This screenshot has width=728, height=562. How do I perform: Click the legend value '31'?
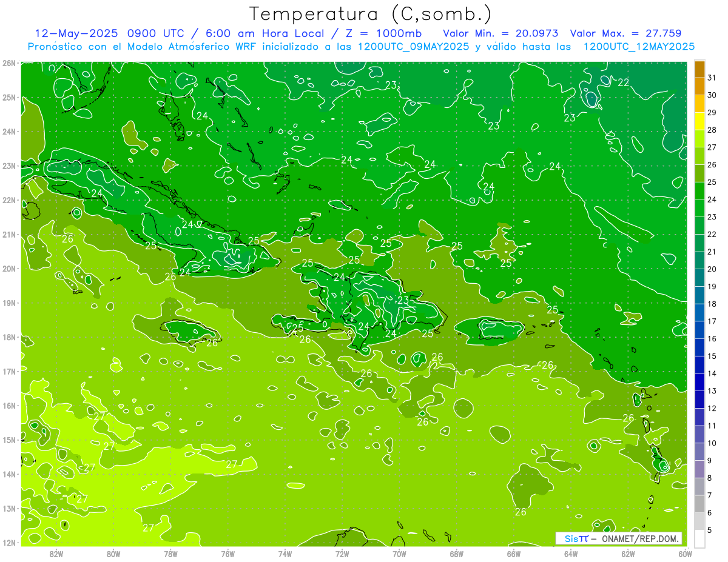712,78
